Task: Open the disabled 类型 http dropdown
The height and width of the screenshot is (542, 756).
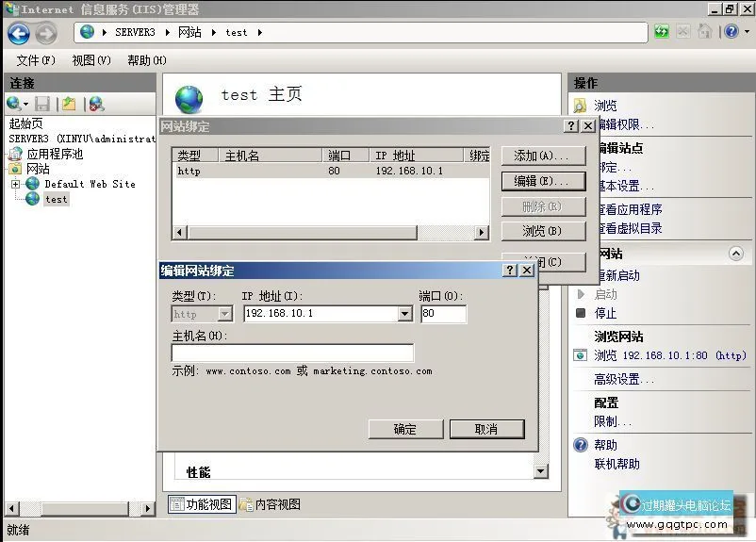Action: (224, 314)
